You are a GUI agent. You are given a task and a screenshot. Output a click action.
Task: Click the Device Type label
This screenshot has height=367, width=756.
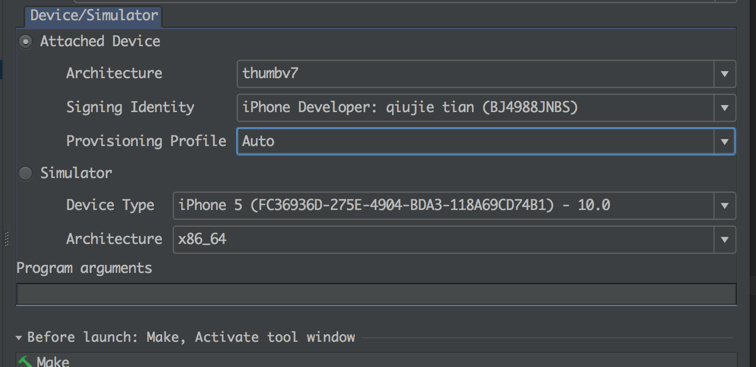click(110, 205)
